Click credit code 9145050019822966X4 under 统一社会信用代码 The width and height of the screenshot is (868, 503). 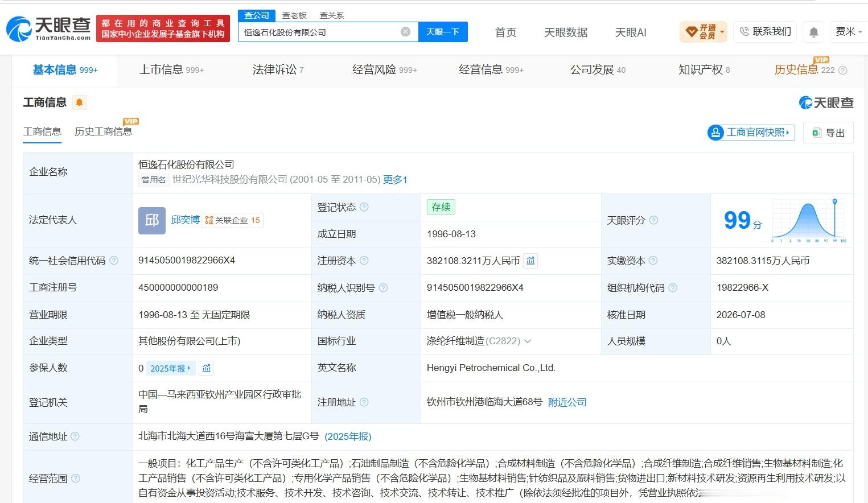187,260
